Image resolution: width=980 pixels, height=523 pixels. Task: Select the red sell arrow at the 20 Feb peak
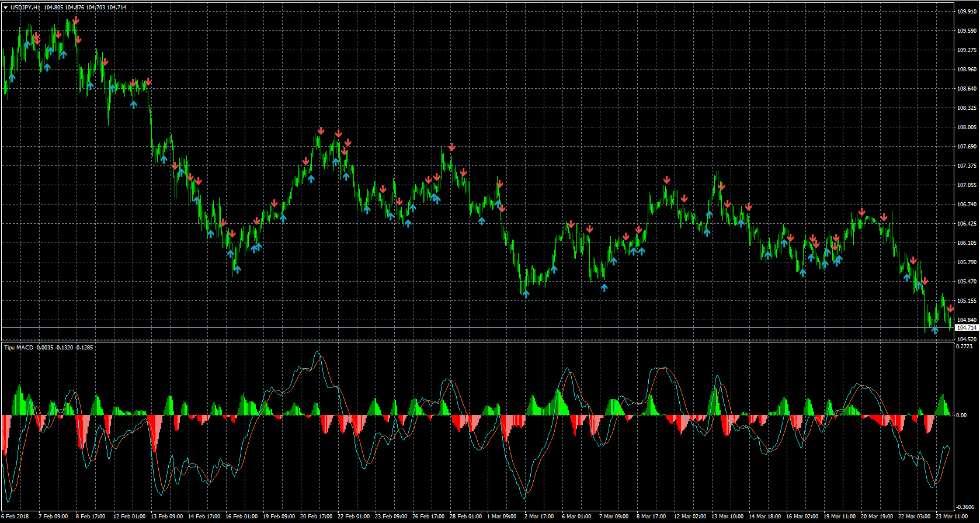click(321, 131)
